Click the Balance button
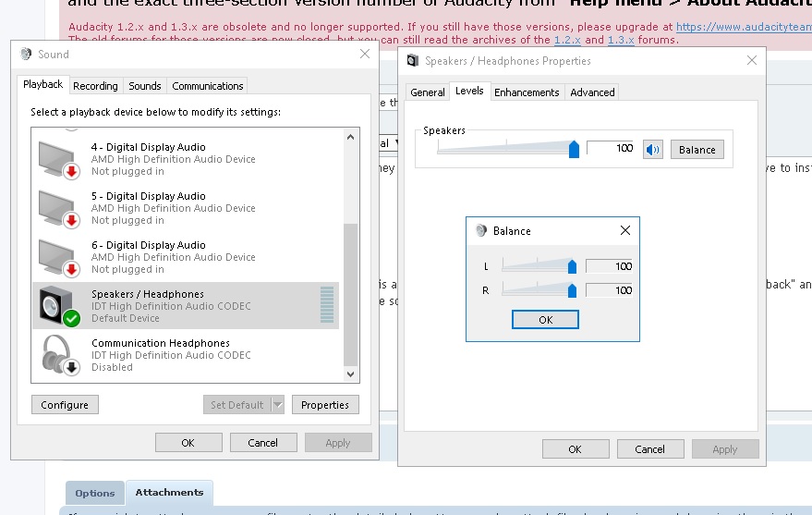This screenshot has width=812, height=515. click(697, 150)
